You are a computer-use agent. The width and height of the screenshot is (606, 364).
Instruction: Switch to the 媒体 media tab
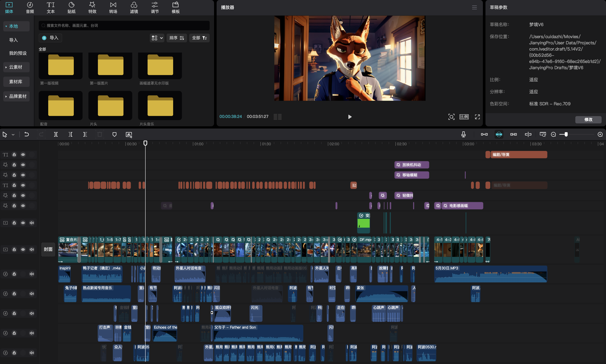[9, 8]
